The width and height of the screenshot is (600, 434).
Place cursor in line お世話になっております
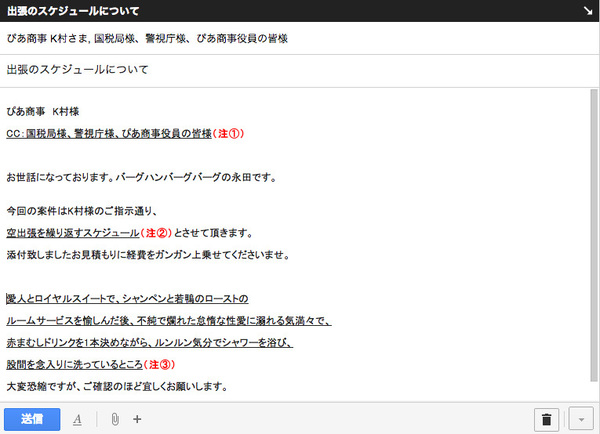(140, 178)
